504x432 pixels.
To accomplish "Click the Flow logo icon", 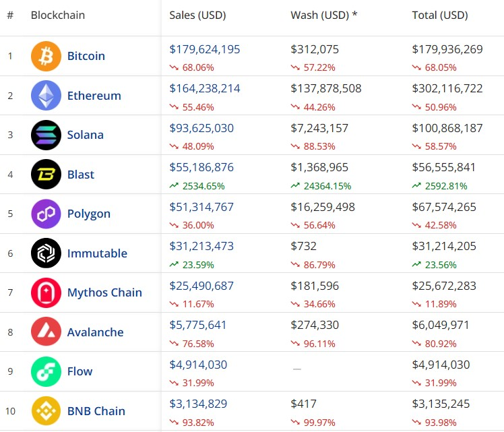I will pyautogui.click(x=46, y=371).
